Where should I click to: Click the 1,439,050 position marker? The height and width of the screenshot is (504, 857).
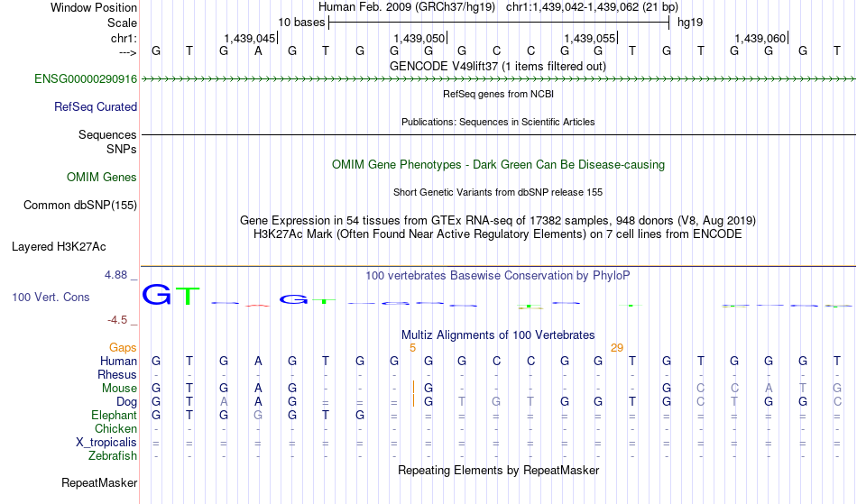419,38
